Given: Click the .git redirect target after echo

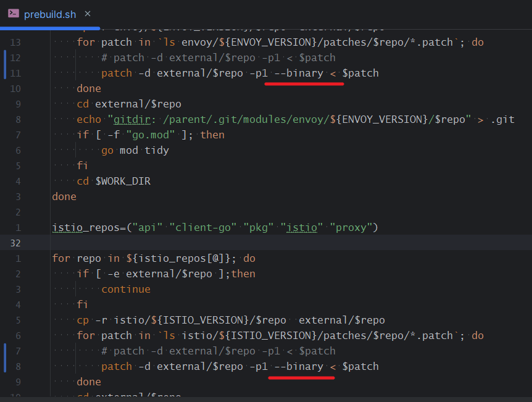Looking at the screenshot, I should point(503,119).
